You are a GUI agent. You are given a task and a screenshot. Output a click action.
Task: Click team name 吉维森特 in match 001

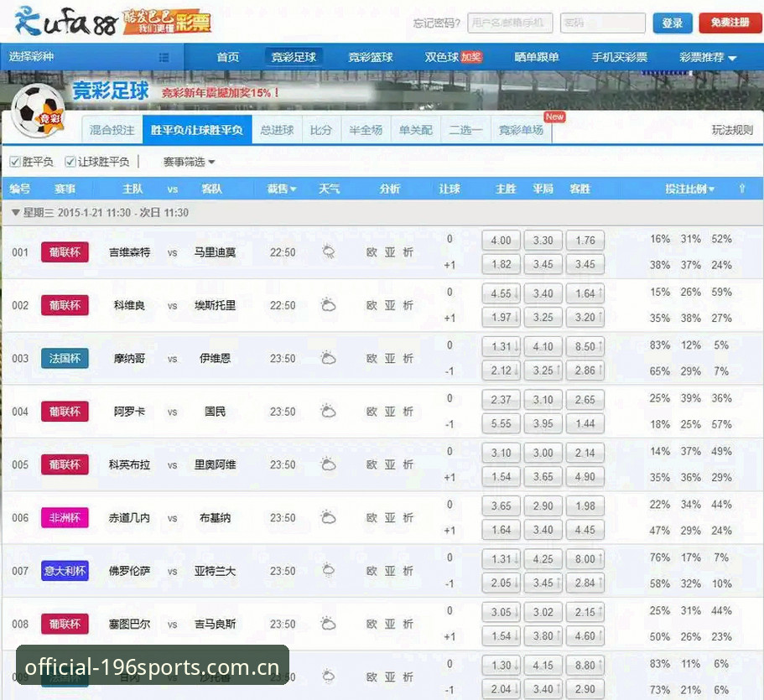(129, 251)
